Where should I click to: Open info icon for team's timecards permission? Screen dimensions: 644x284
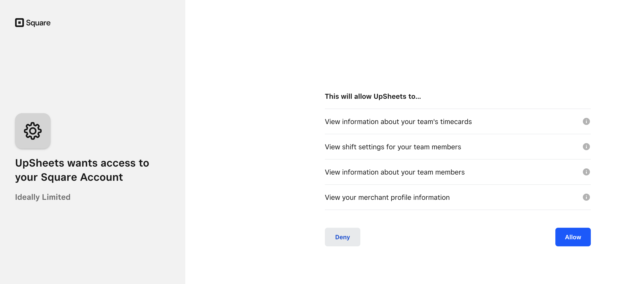tap(586, 121)
